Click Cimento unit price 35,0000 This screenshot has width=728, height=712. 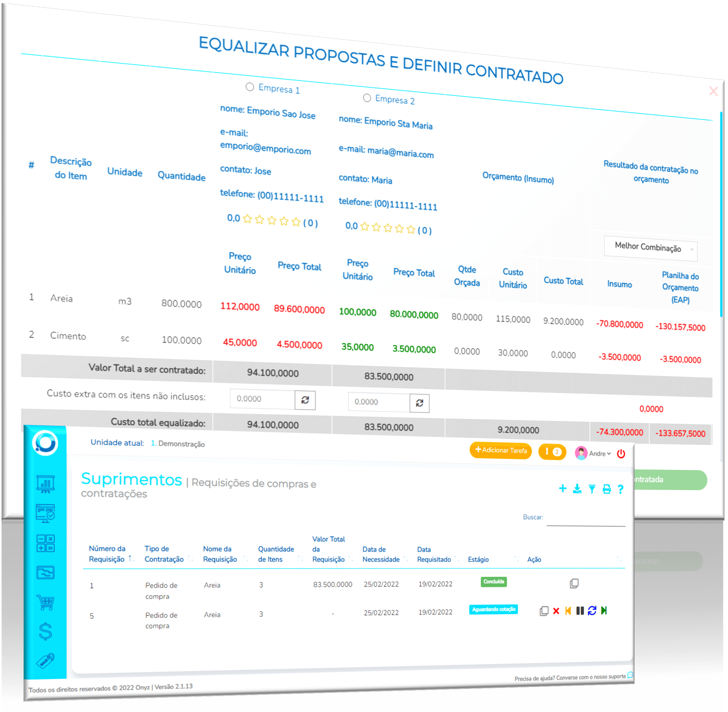[x=358, y=347]
